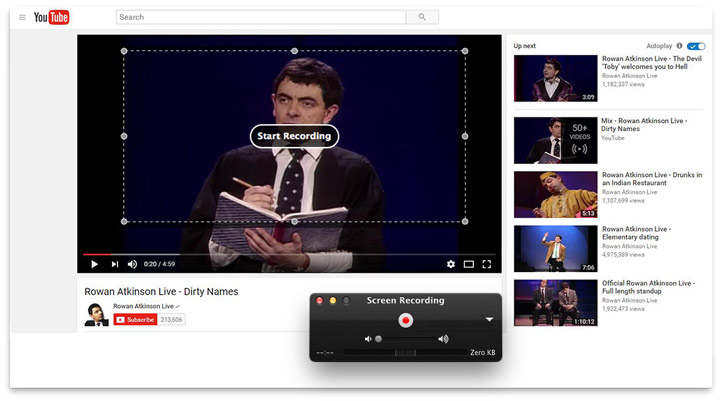Click the 0:20 / 4:59 time display
720x401 pixels.
[159, 264]
